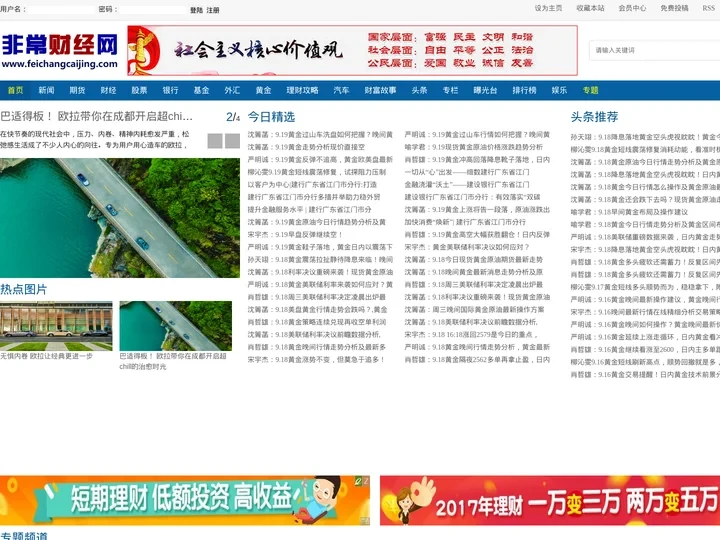The image size is (720, 540).
Task: Click the 2017年理财 一万变三万 ad banner
Action: 550,501
